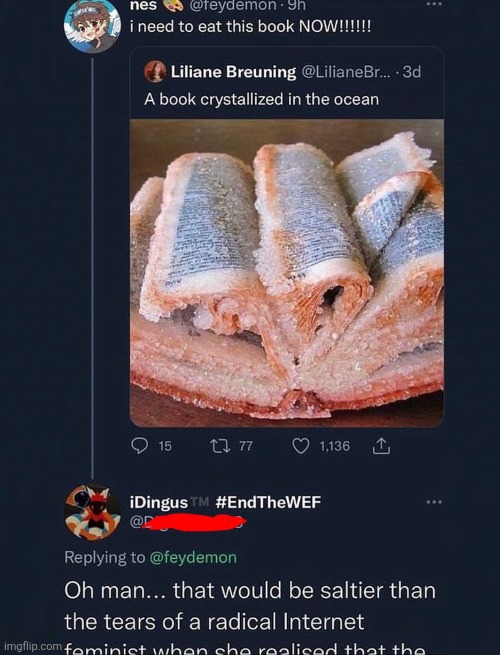Image resolution: width=500 pixels, height=655 pixels.
Task: View iDingus profile avatar
Action: [92, 512]
